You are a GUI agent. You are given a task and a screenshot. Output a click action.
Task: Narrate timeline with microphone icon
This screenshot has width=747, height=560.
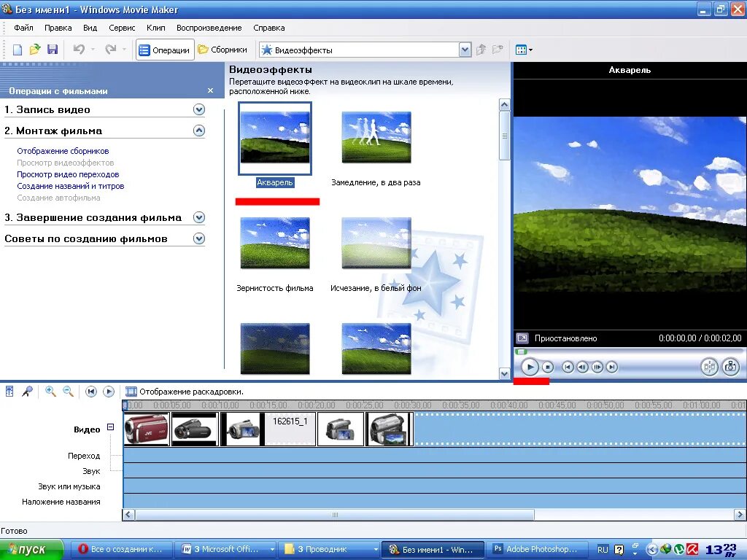click(x=27, y=392)
